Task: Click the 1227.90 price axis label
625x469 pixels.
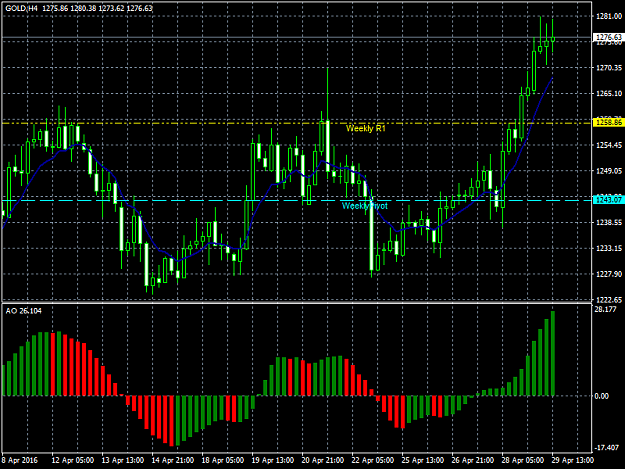Action: [x=609, y=274]
